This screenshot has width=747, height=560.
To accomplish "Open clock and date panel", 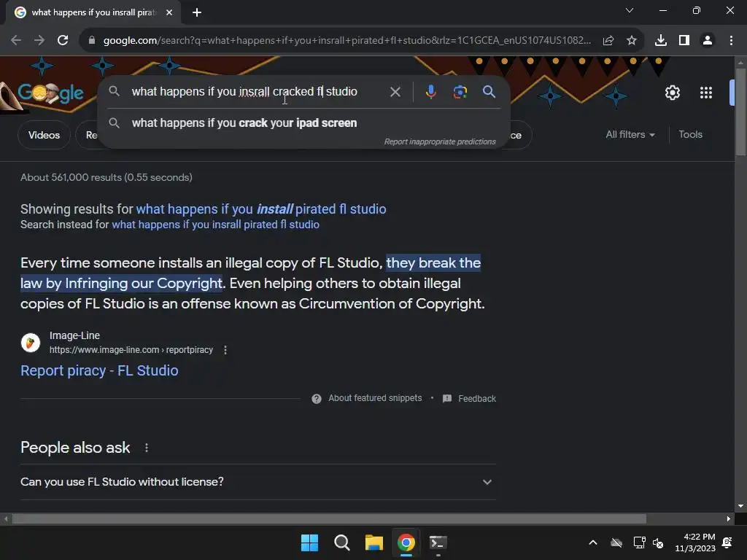I will [695, 542].
